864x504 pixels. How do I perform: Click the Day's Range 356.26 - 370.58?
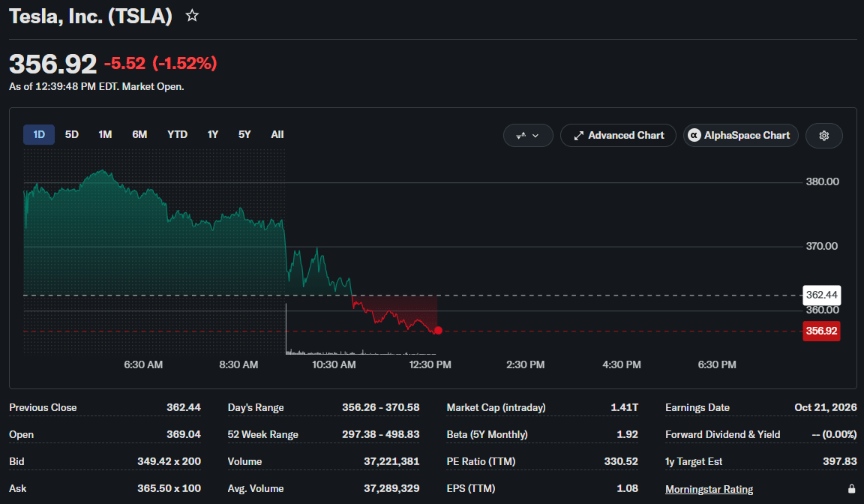(x=381, y=407)
